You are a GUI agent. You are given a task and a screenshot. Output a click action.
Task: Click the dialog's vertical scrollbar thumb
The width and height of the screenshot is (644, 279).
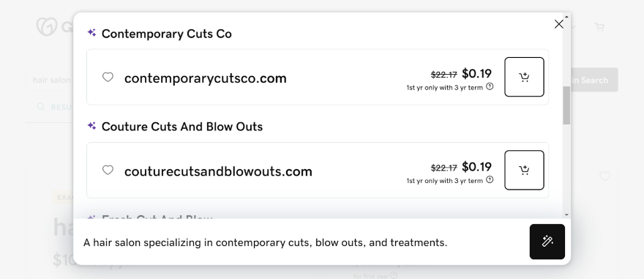click(x=566, y=105)
